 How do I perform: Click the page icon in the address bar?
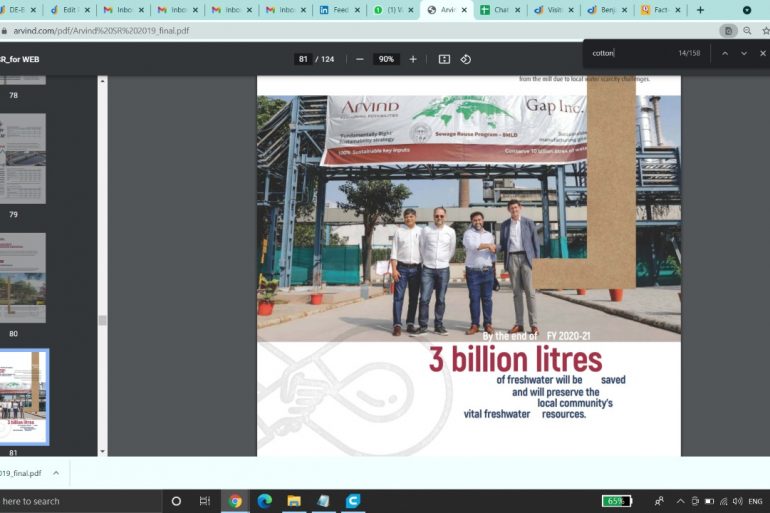coord(728,30)
